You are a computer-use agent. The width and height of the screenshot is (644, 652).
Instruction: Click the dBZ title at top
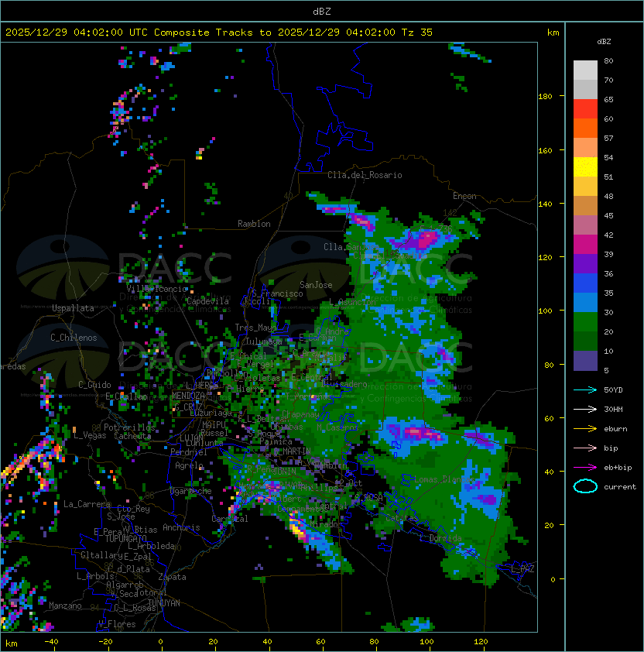(322, 11)
